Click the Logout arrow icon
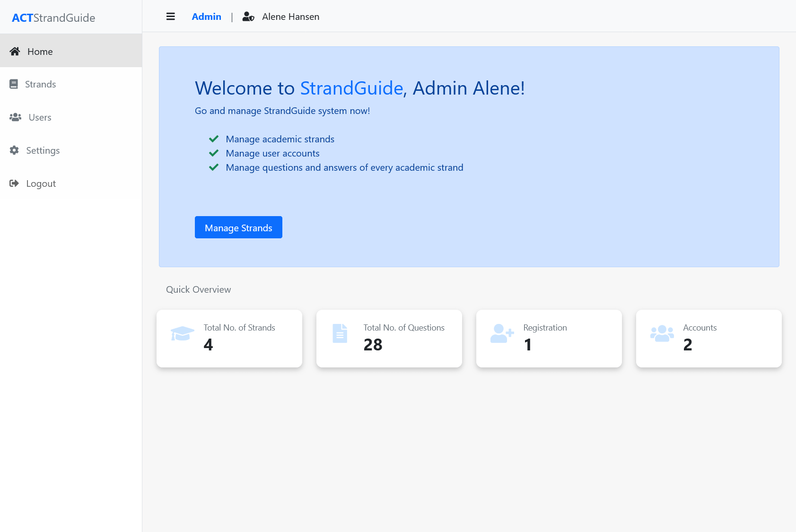This screenshot has width=796, height=532. click(x=14, y=183)
